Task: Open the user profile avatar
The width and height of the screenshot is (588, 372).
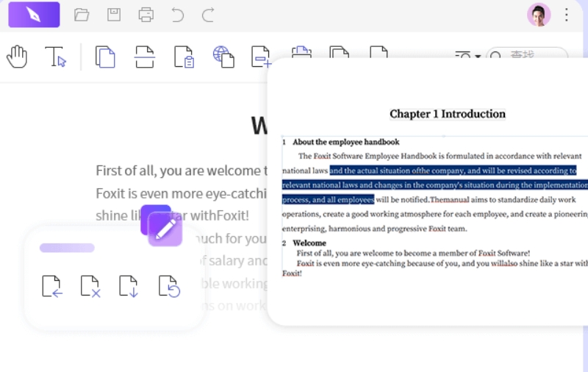Action: (x=539, y=15)
